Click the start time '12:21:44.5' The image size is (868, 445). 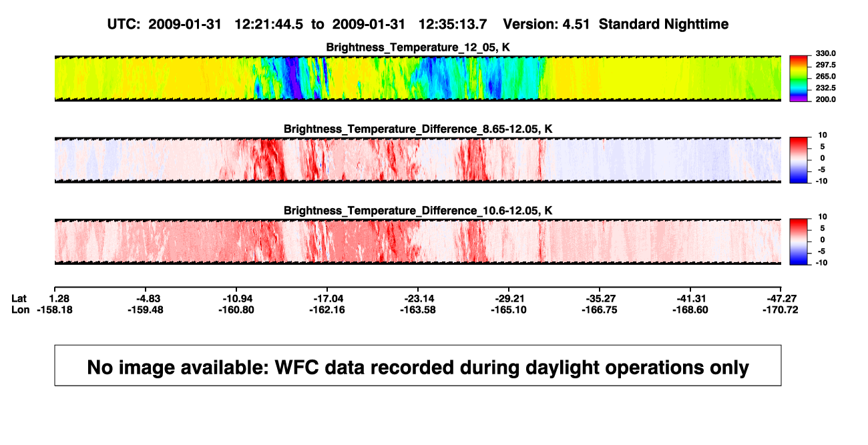(268, 25)
